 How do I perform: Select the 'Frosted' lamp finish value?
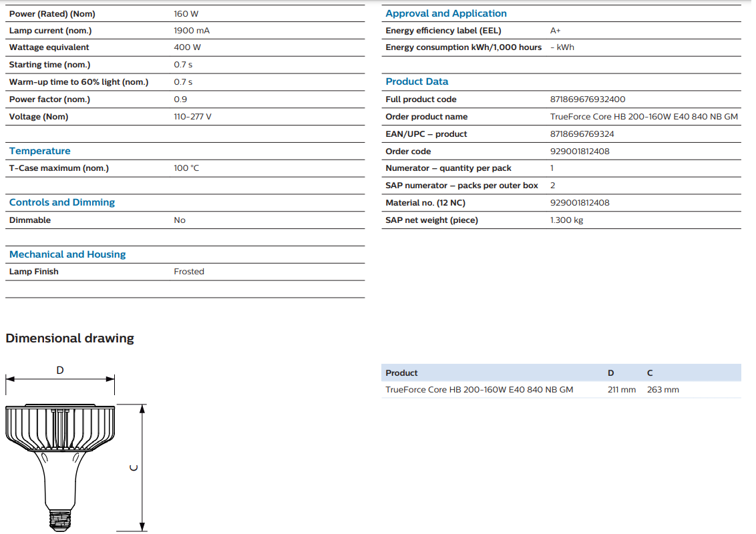pyautogui.click(x=189, y=272)
